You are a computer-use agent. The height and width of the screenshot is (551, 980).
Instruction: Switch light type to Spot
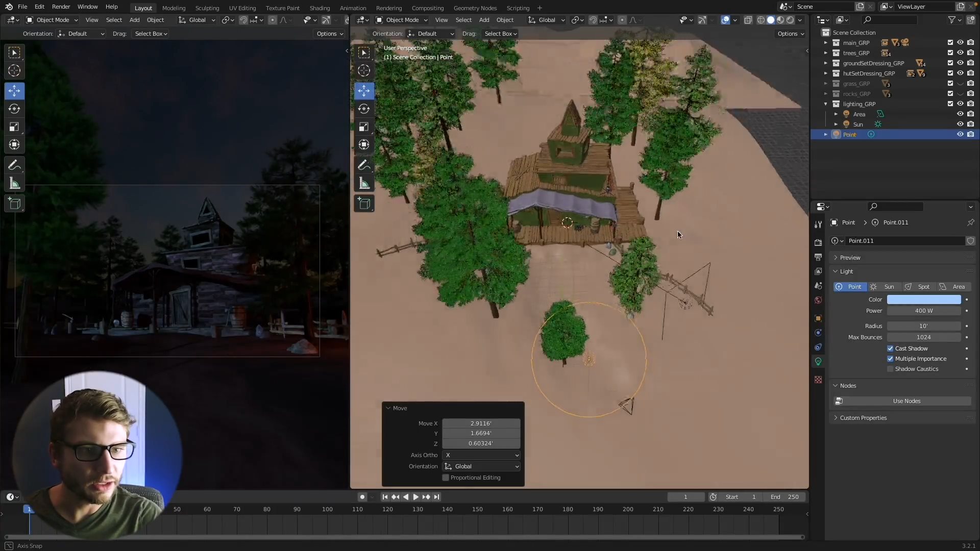tap(919, 287)
